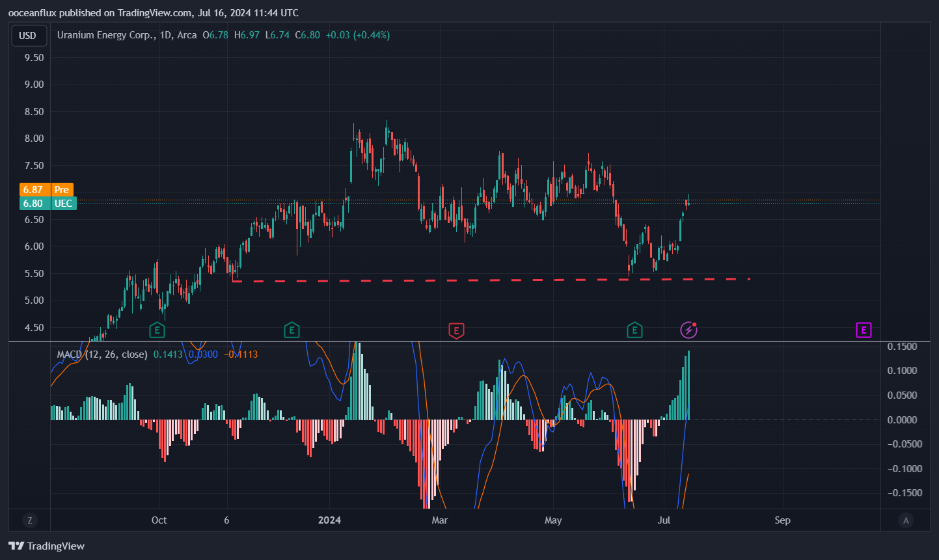The height and width of the screenshot is (560, 939).
Task: Click the MACD histogram value 0.1413
Action: point(168,354)
